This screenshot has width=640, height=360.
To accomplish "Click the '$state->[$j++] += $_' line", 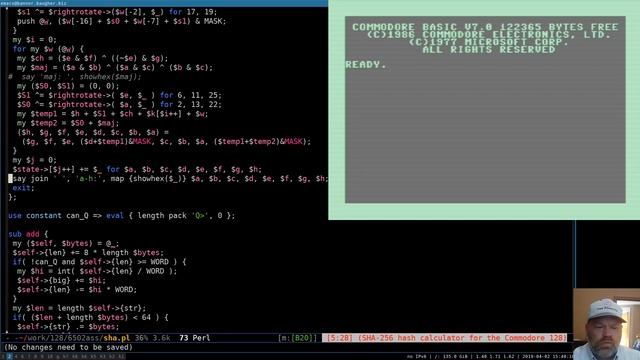I will coord(137,169).
